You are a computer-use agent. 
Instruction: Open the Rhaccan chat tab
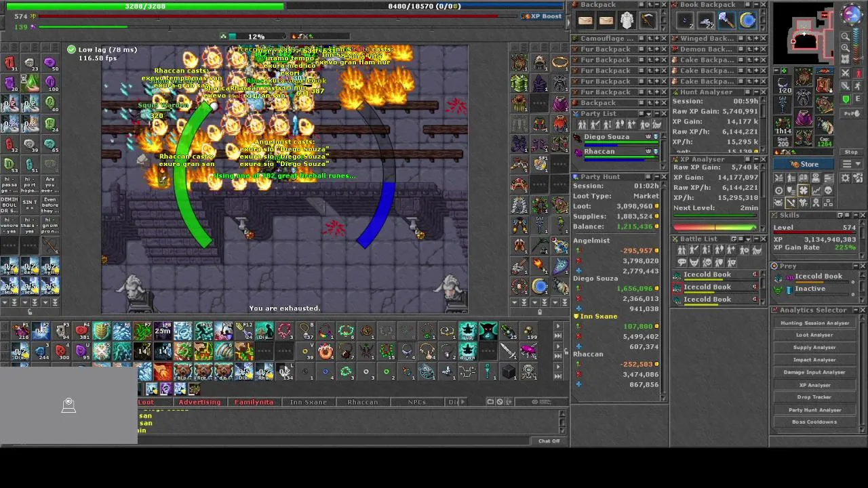(x=363, y=402)
